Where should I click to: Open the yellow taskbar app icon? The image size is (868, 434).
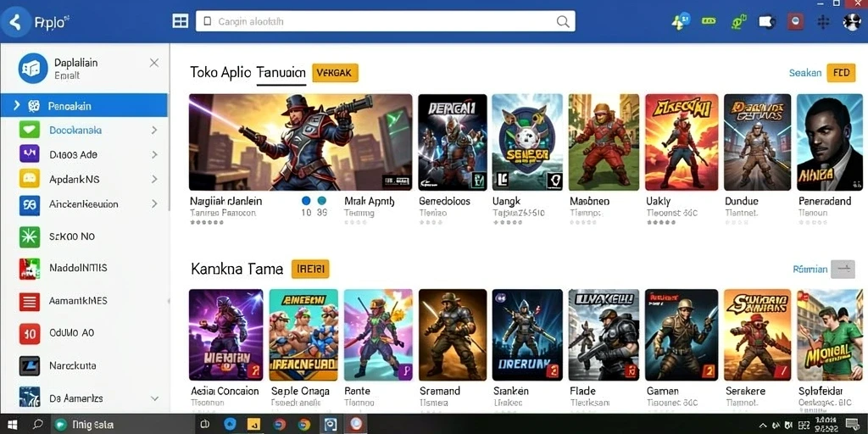253,425
